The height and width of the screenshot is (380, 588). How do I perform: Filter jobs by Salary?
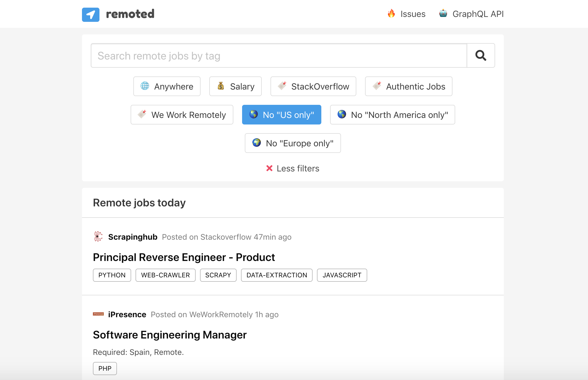pyautogui.click(x=235, y=86)
